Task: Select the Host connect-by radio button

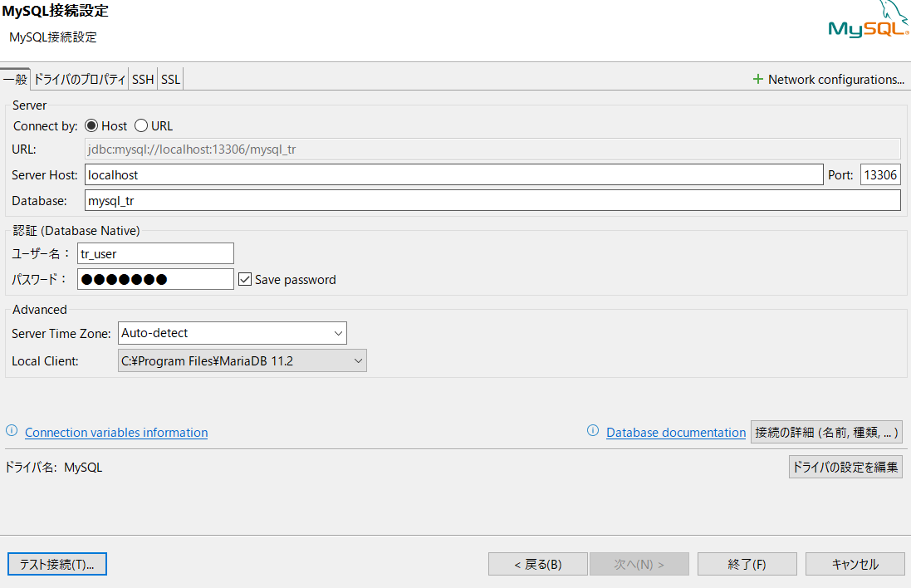Action: click(91, 125)
